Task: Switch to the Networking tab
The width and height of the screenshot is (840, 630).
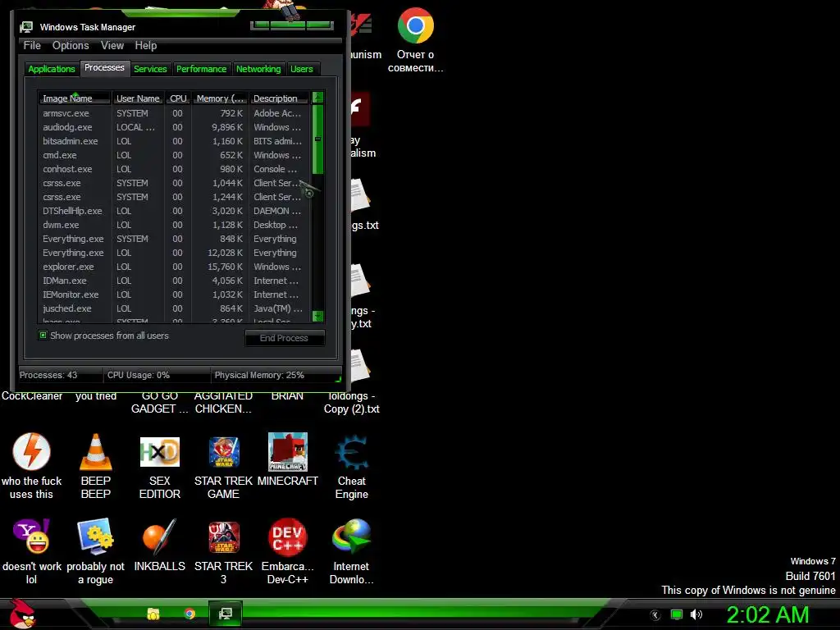Action: (258, 69)
